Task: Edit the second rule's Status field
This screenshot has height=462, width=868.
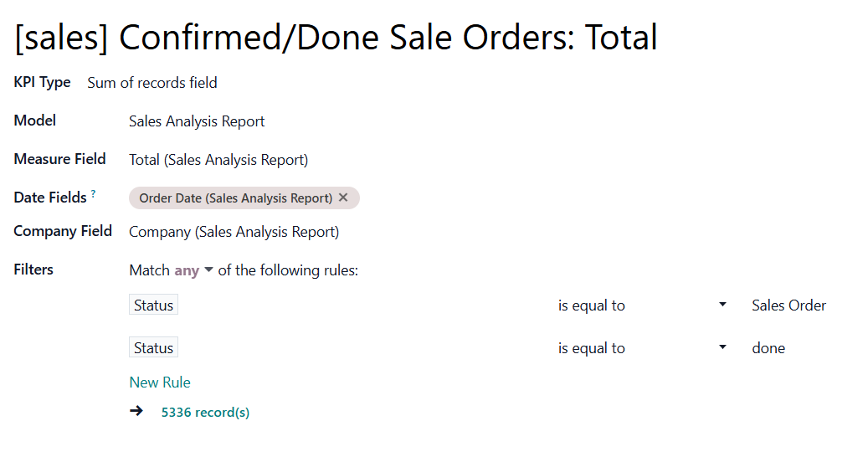Action: tap(153, 347)
